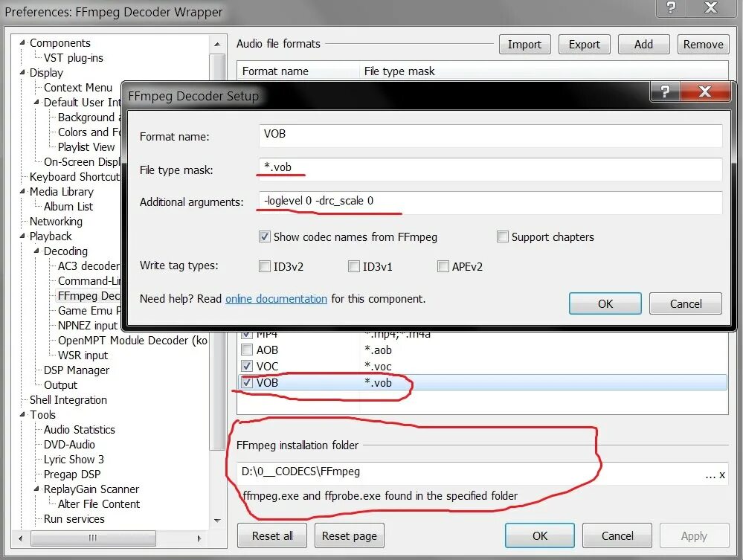Select AC3 decoder in the tree
Viewport: 743px width, 560px height.
click(89, 265)
